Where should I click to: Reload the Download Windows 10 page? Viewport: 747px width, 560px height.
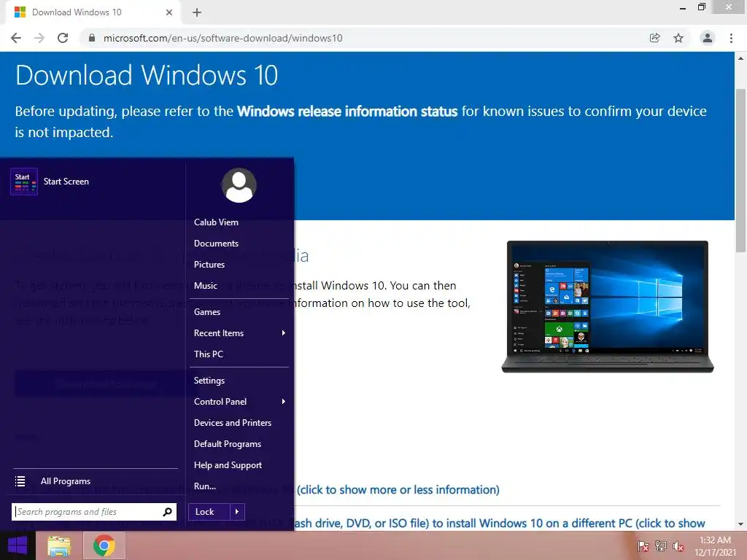[x=63, y=38]
